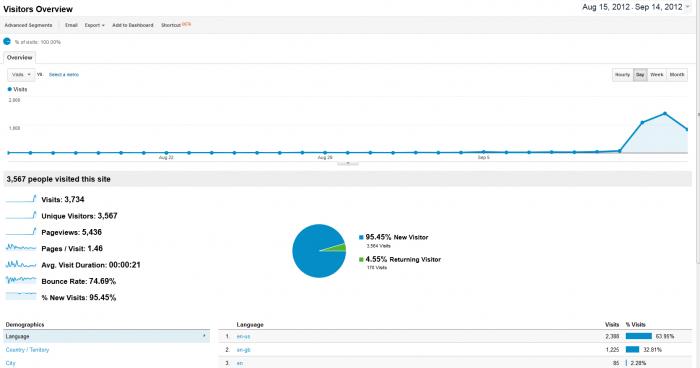This screenshot has width=700, height=368.
Task: Click '3,567 people visited this site' heading
Action: tap(58, 179)
